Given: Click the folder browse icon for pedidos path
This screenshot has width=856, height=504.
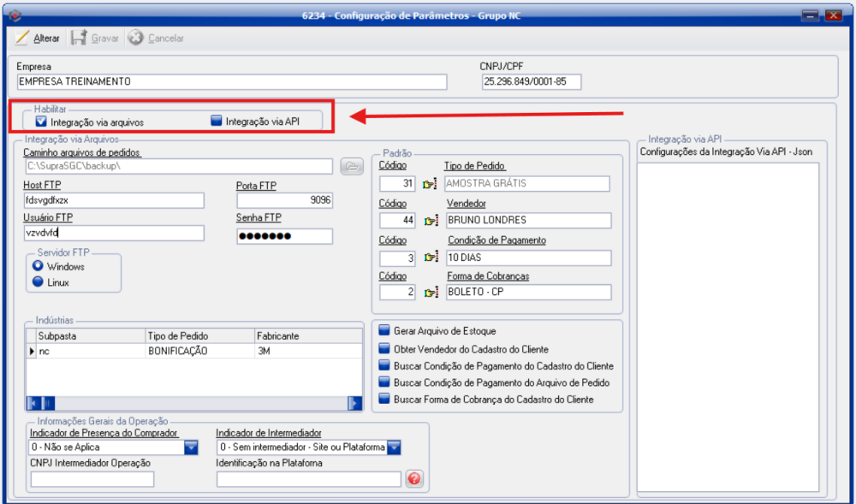Looking at the screenshot, I should coord(351,167).
